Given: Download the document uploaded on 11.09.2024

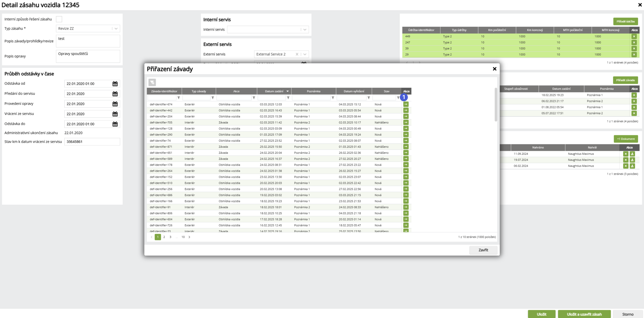Looking at the screenshot, I should (632, 154).
